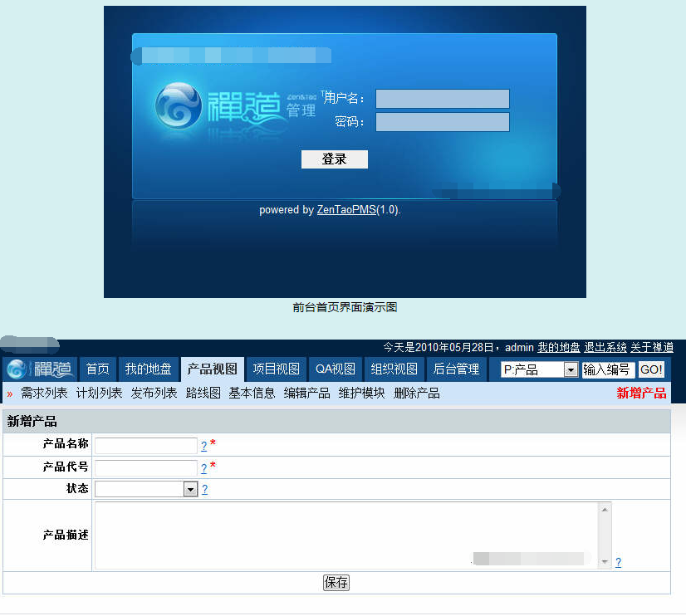
Task: Open the help icon beside 产品描述 textarea
Action: coord(618,562)
